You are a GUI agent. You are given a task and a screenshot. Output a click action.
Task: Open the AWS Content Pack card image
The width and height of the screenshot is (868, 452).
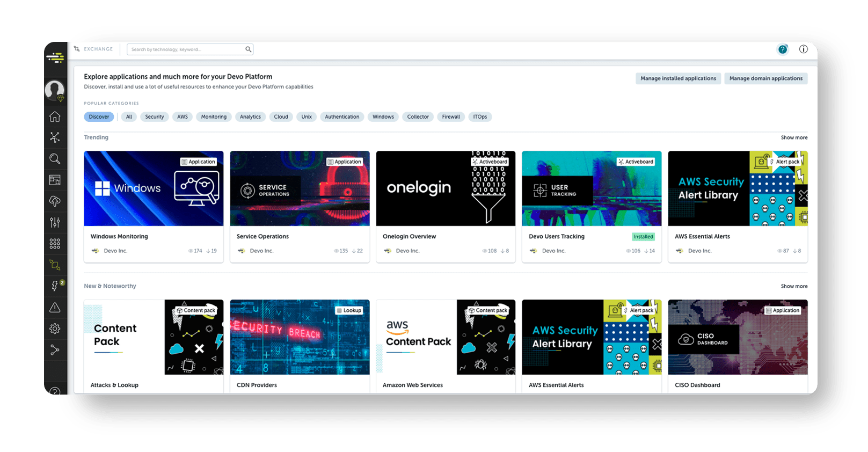click(x=446, y=337)
